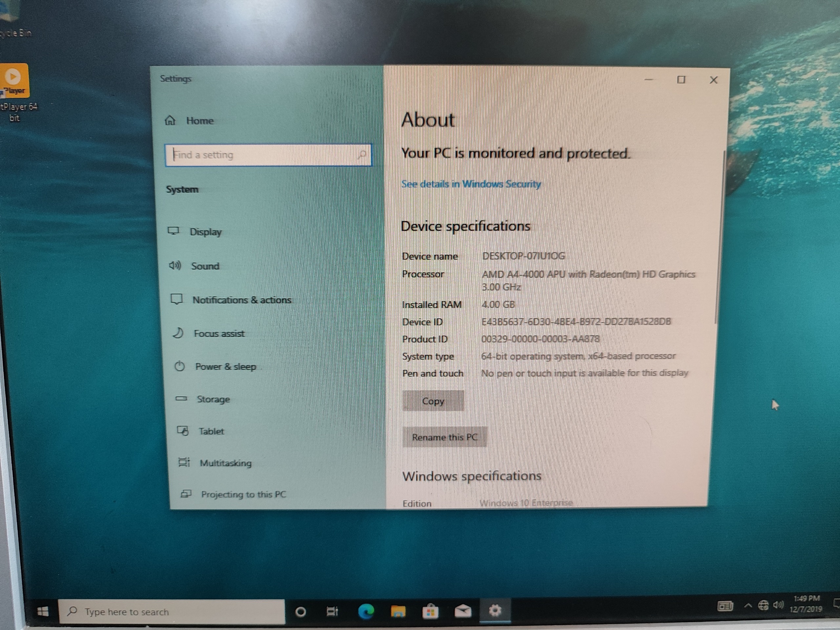Open File Explorer from the taskbar
Viewport: 840px width, 630px height.
[398, 611]
